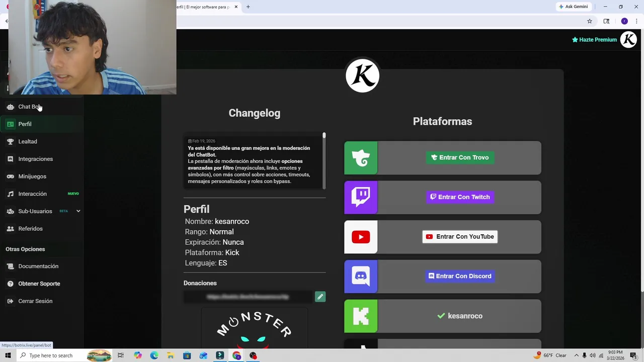Open Documentación link
The width and height of the screenshot is (644, 362).
[42, 266]
